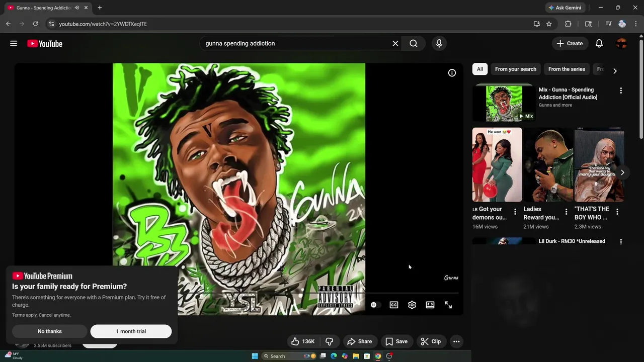
Task: Enter full screen mode
Action: tap(448, 305)
